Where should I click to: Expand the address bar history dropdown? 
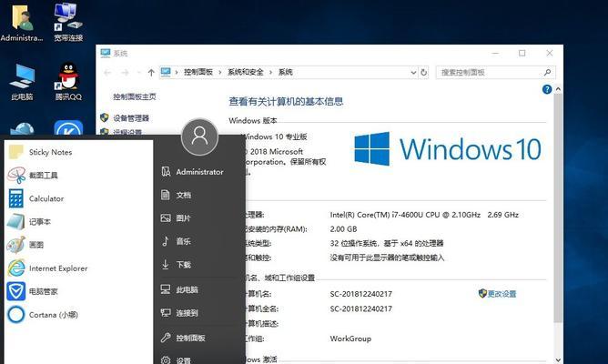pyautogui.click(x=413, y=73)
